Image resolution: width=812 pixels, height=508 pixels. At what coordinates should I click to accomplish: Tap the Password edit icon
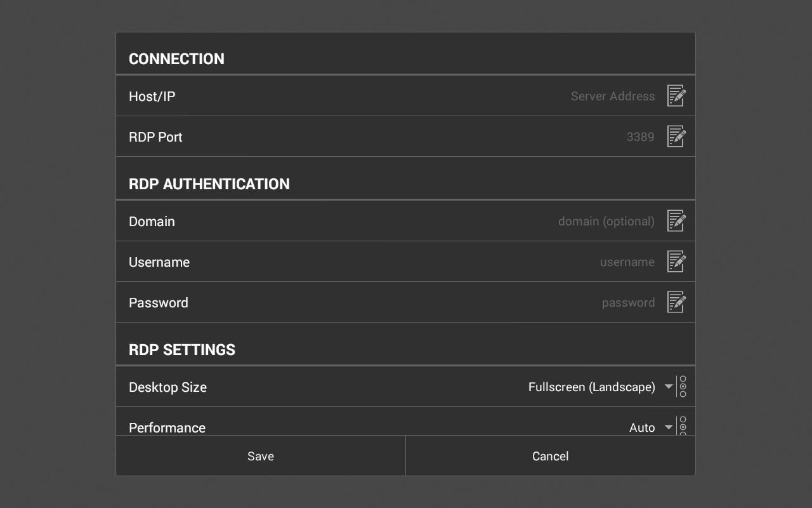[676, 302]
